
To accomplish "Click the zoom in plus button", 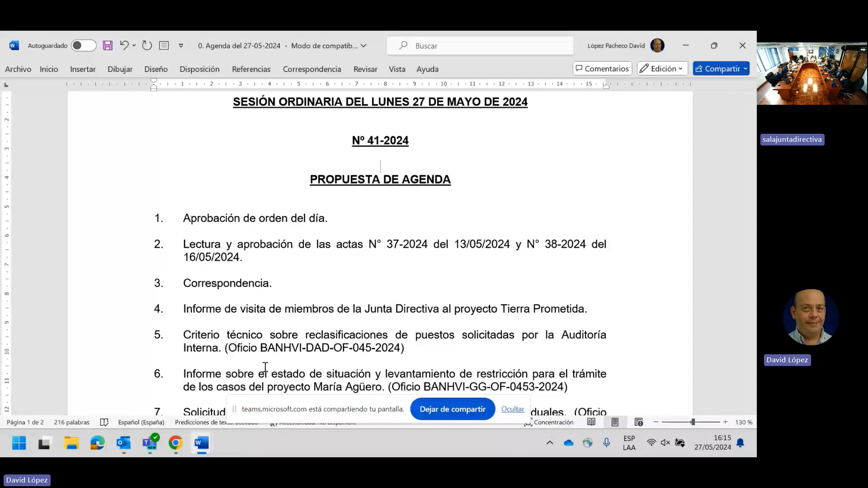I will tap(725, 422).
